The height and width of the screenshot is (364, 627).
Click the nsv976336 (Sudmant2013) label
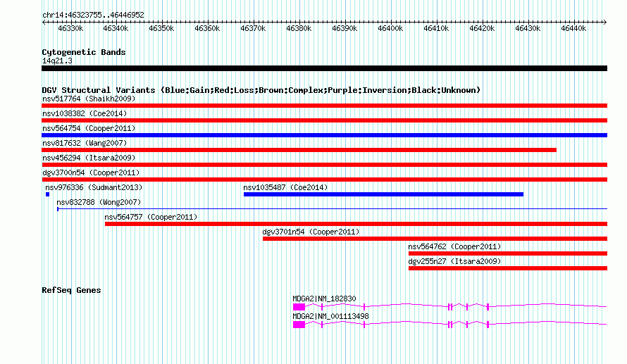(x=94, y=187)
